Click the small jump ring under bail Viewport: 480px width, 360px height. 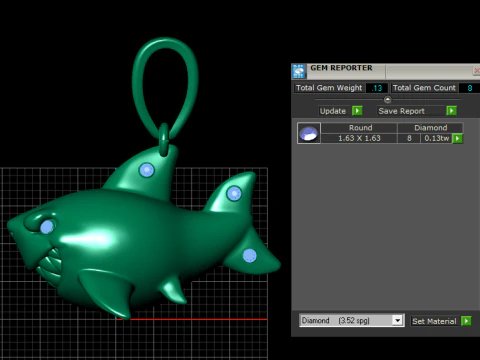pos(164,140)
